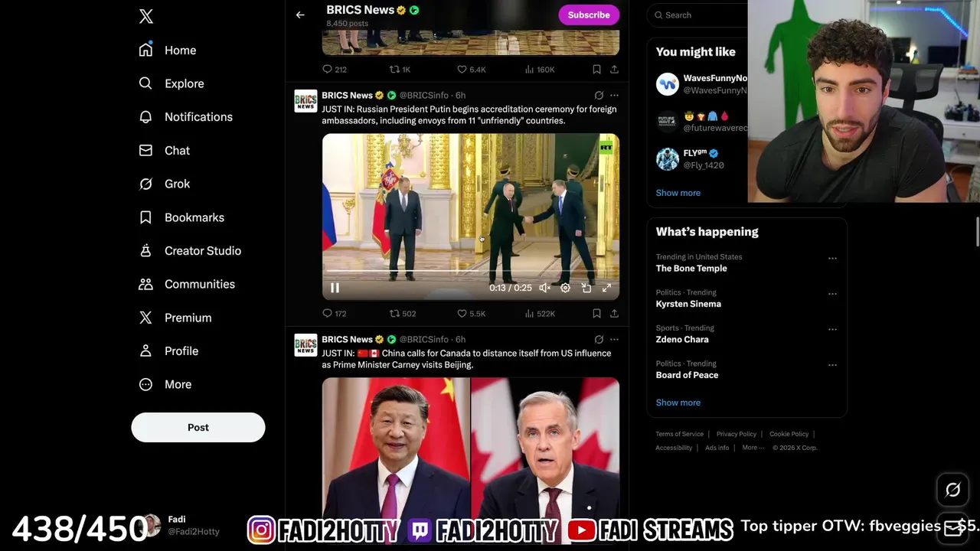Open the Accessibility footer link

pos(674,448)
